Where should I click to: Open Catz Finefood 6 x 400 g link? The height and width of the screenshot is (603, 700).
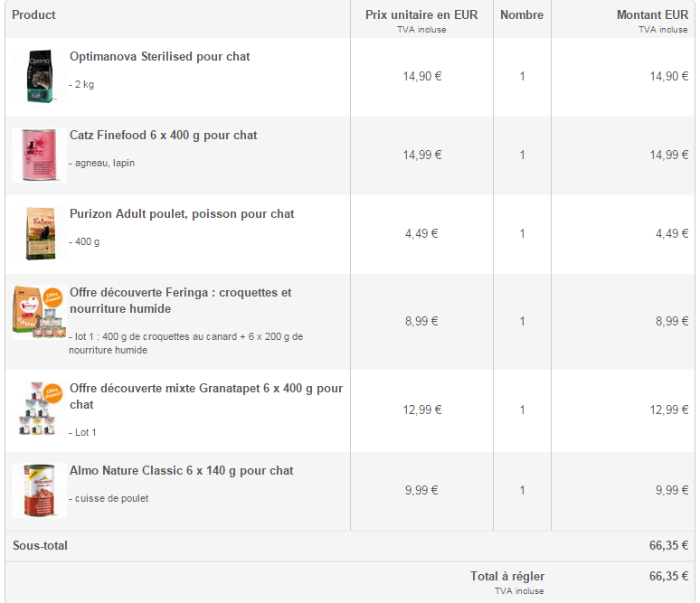point(163,136)
